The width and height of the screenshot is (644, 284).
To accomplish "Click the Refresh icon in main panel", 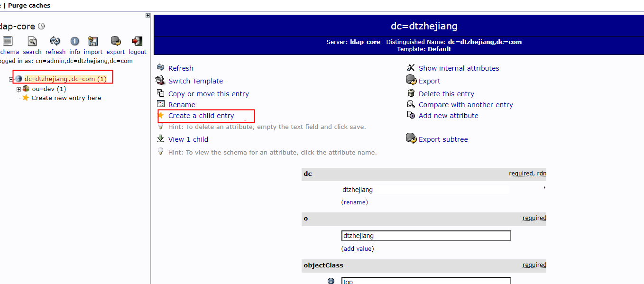I will coord(160,68).
